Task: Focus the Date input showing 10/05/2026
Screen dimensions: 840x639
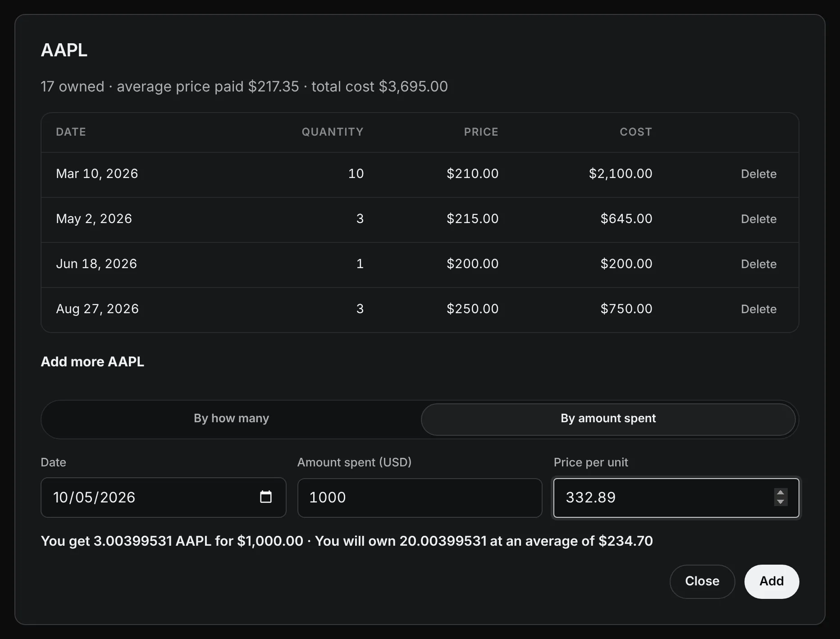Action: coord(163,498)
